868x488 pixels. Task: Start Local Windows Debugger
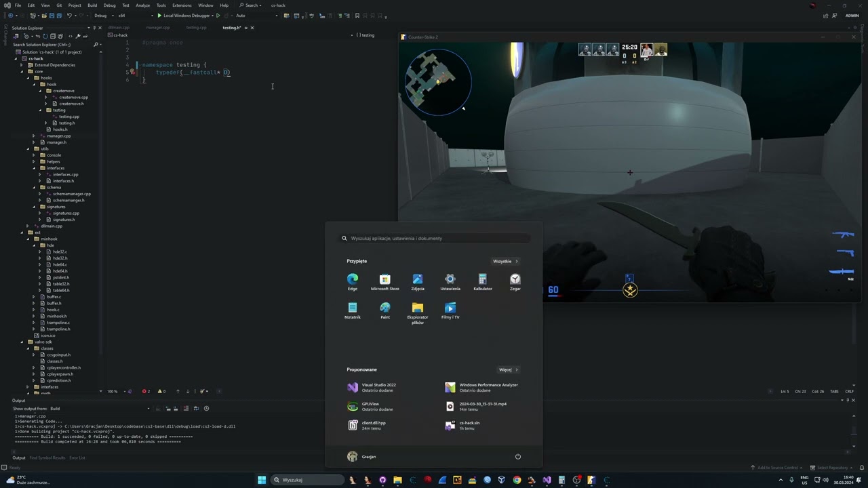point(184,16)
